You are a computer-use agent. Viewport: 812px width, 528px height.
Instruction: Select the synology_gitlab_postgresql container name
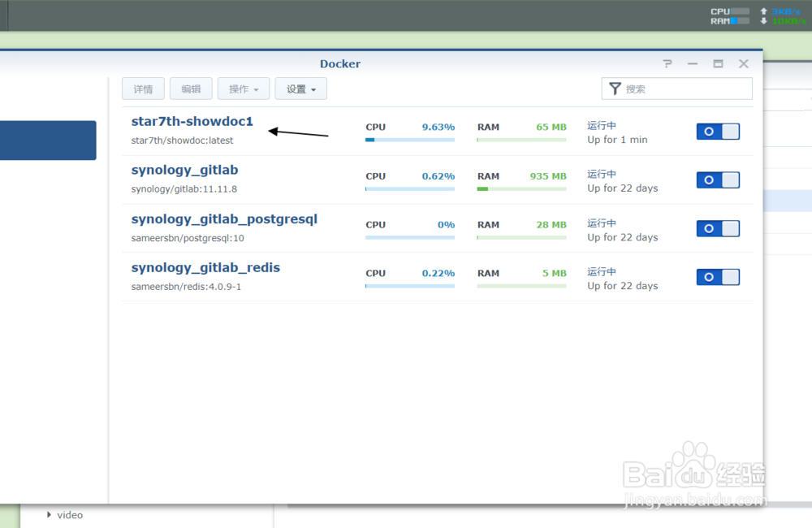pyautogui.click(x=224, y=219)
